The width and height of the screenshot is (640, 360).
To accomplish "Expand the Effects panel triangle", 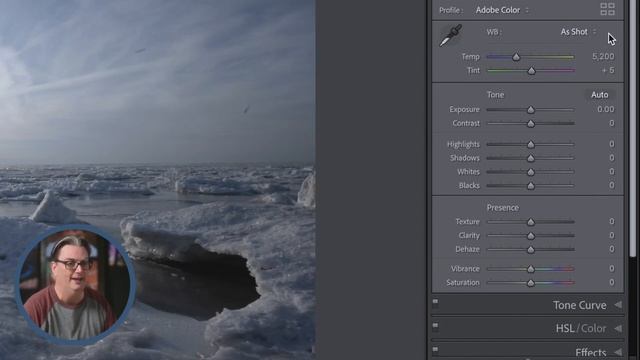I will pyautogui.click(x=618, y=352).
